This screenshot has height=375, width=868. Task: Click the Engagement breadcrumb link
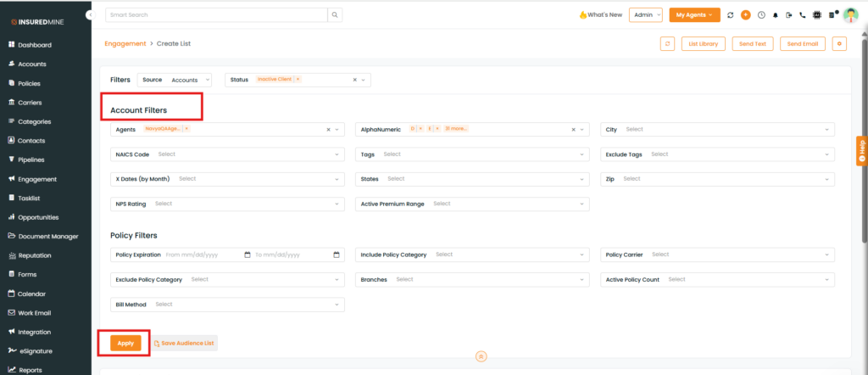click(x=125, y=42)
